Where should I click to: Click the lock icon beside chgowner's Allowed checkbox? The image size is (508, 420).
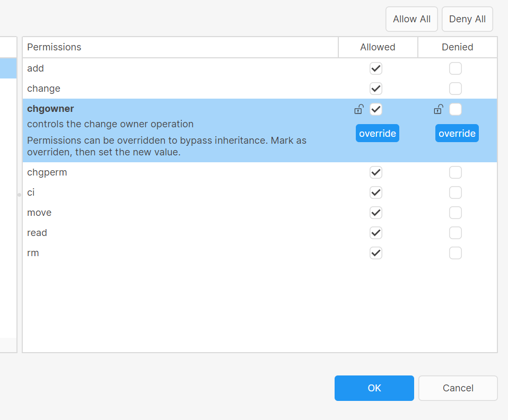tap(358, 109)
